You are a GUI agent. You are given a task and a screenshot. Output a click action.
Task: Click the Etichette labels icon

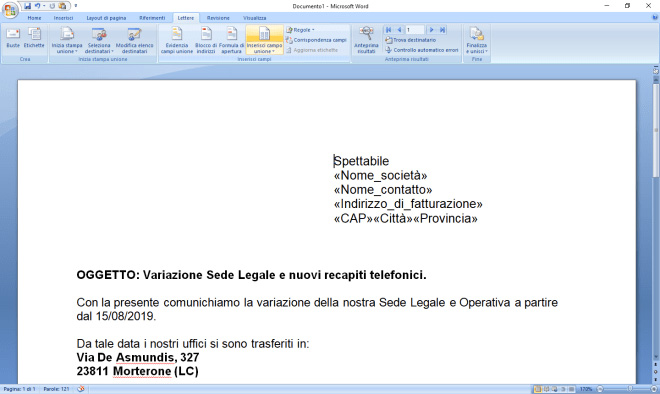coord(34,38)
